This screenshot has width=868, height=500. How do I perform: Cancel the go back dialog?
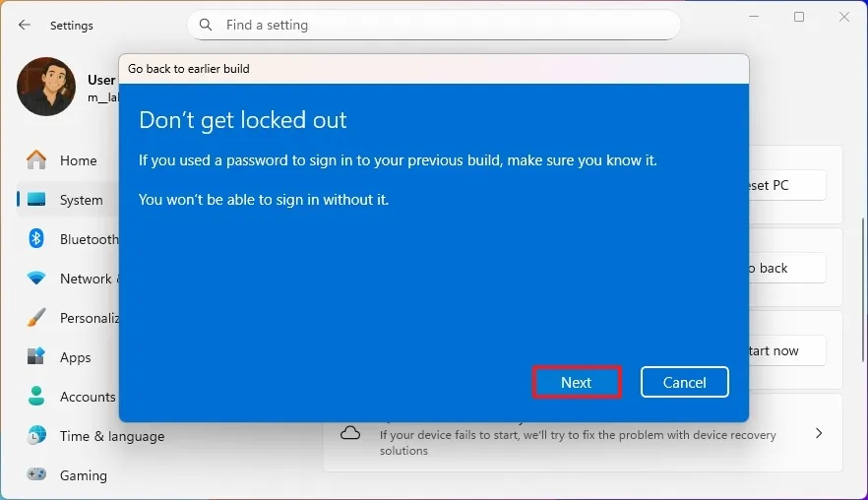coord(684,382)
